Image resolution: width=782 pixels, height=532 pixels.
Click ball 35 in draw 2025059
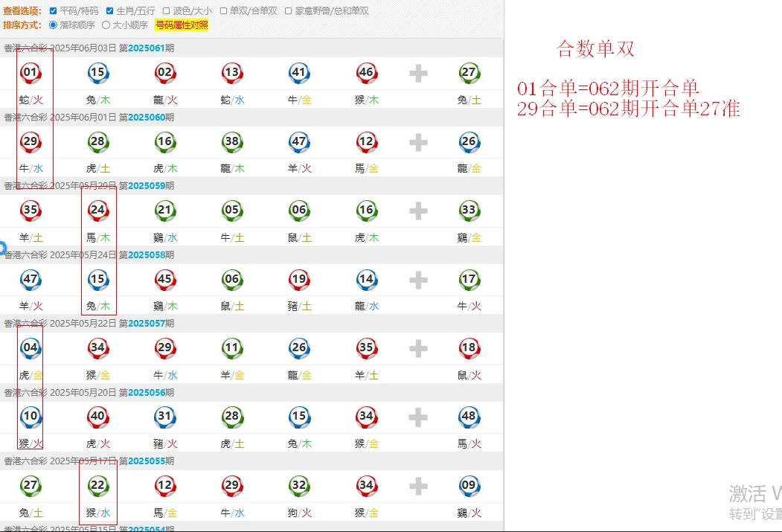[31, 211]
